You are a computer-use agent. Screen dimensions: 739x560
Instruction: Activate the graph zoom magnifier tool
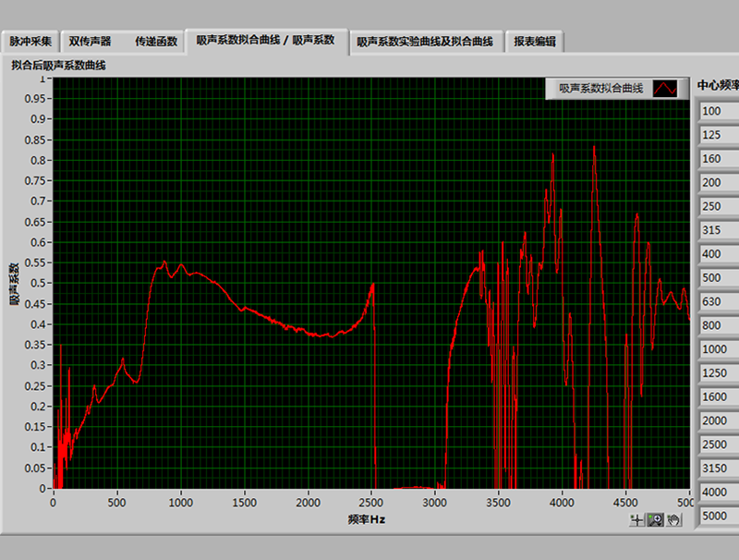(655, 520)
